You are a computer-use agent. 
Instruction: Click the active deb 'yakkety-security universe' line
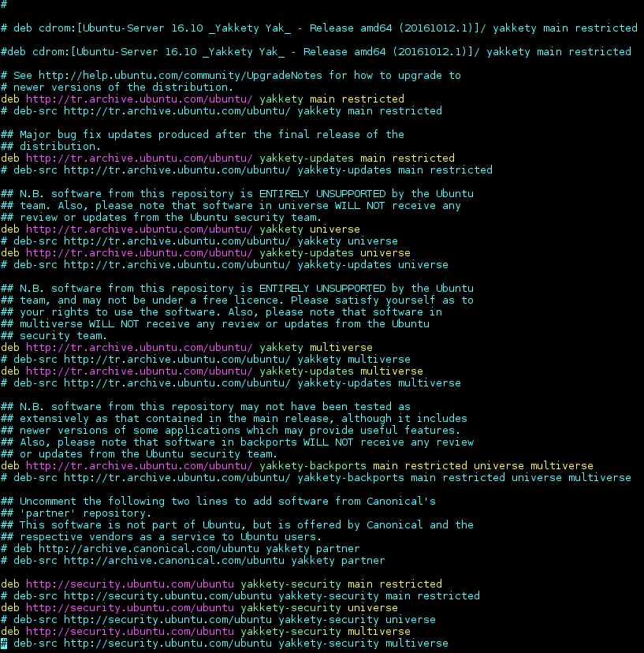point(199,608)
